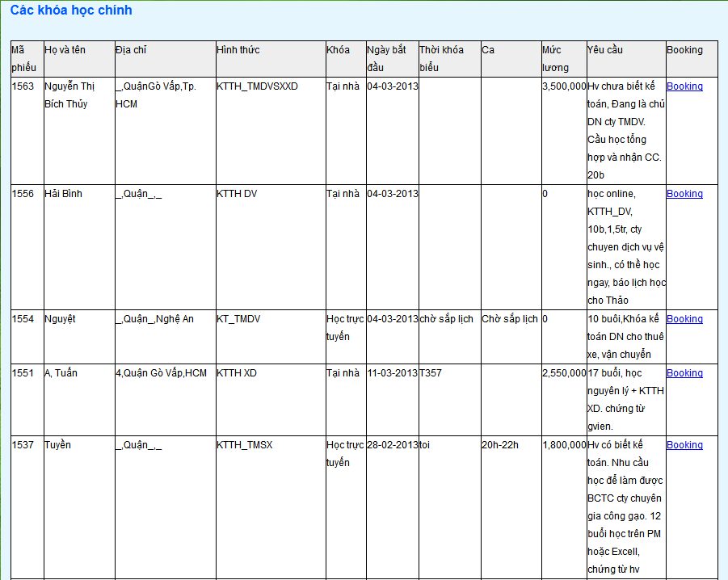Follow the Booking link in row 1554

pyautogui.click(x=684, y=319)
